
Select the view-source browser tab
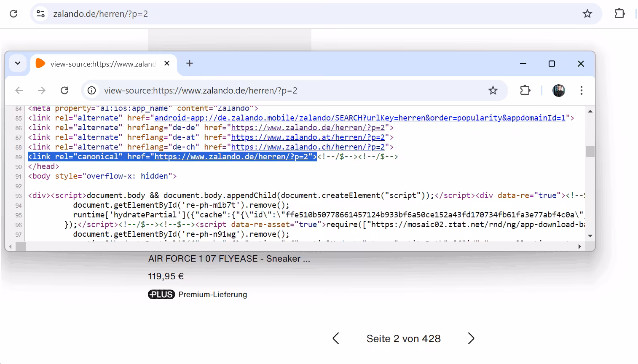101,64
